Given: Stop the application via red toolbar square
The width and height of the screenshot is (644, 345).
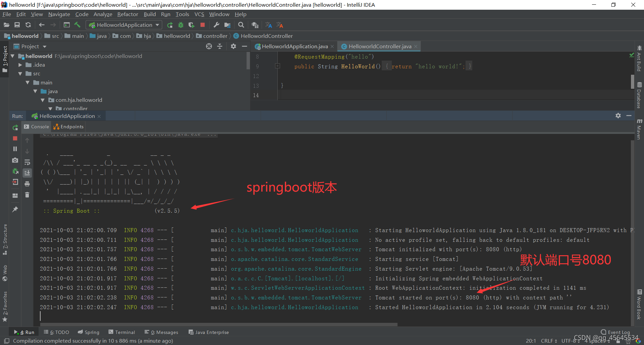Looking at the screenshot, I should [x=203, y=25].
